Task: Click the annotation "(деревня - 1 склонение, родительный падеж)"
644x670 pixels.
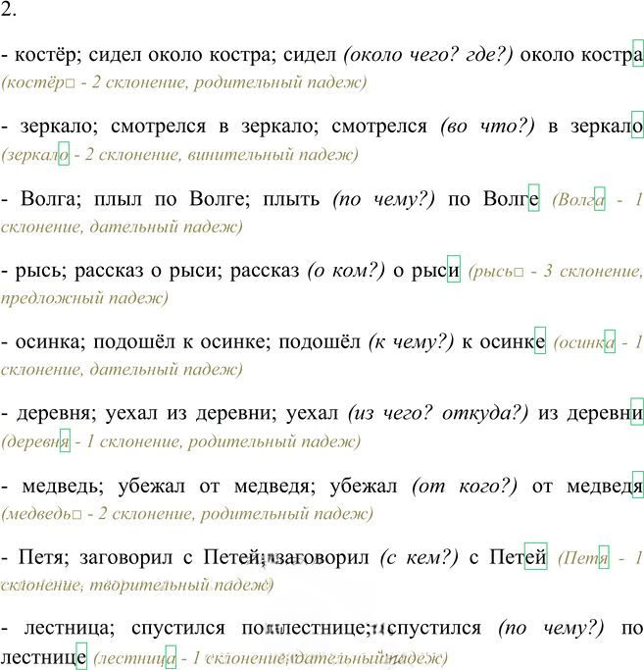Action: [x=181, y=441]
